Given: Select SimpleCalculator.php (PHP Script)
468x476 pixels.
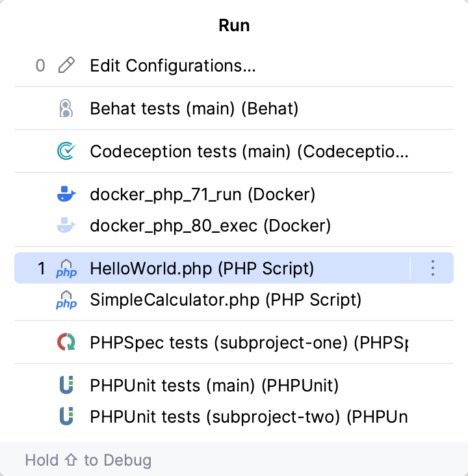Looking at the screenshot, I should [226, 300].
